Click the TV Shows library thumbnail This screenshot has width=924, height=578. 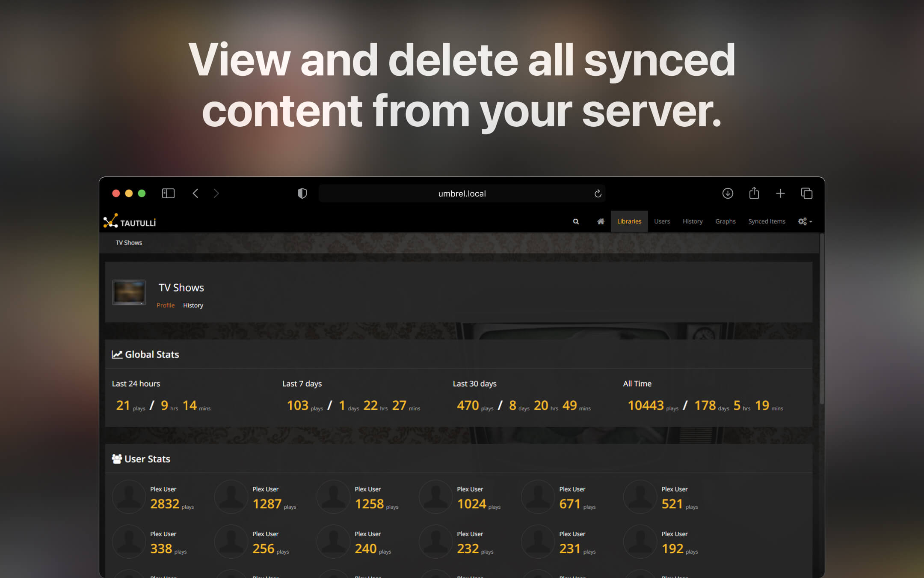click(x=129, y=292)
